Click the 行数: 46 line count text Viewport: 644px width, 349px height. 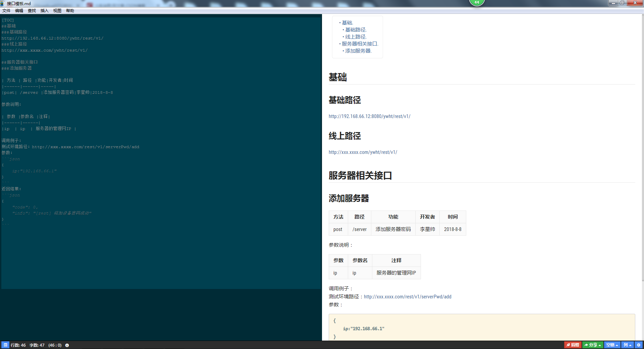[18, 345]
